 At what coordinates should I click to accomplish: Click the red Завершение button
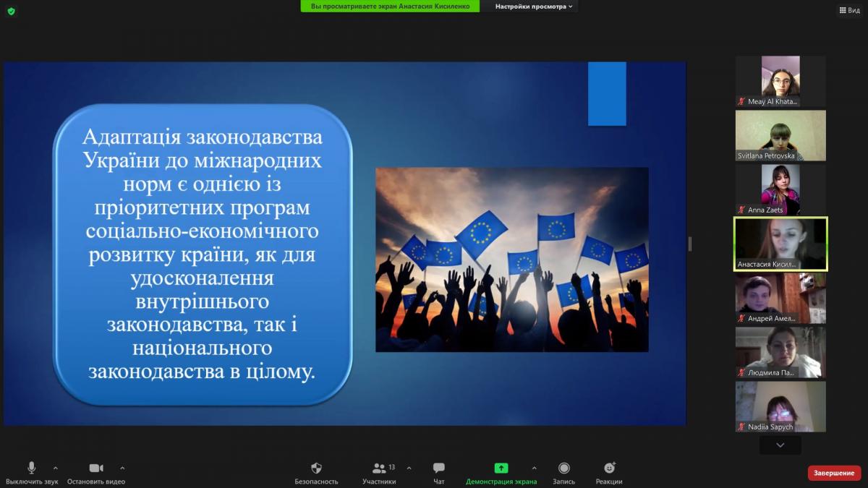tap(834, 473)
